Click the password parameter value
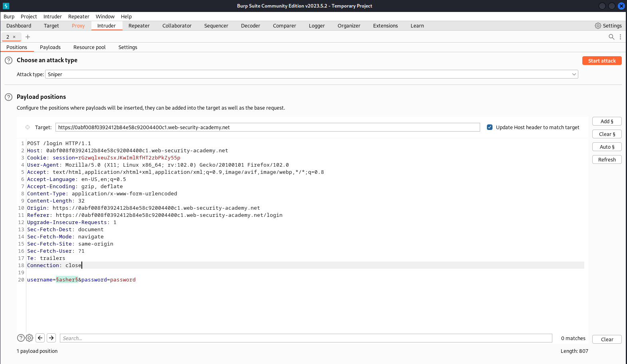627x364 pixels. pos(123,280)
